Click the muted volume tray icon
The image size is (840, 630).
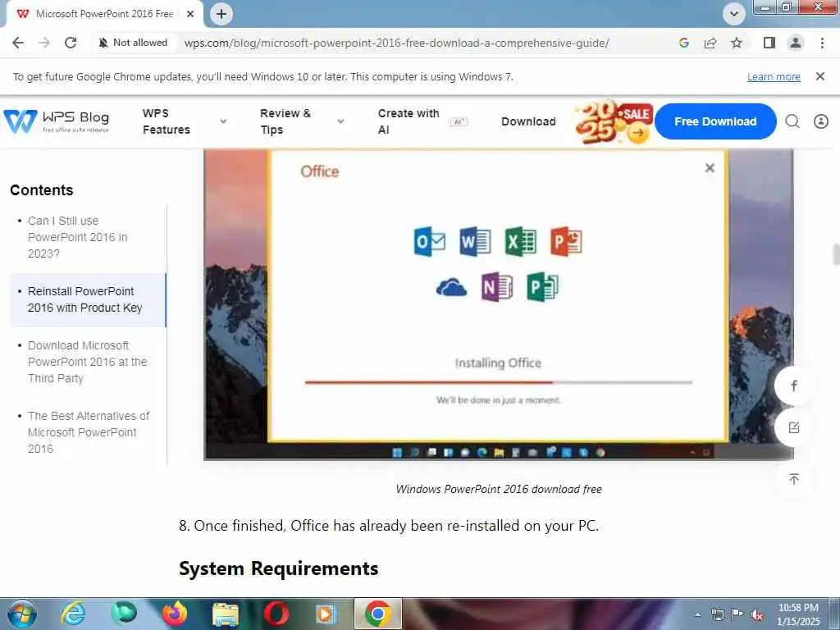(x=757, y=614)
